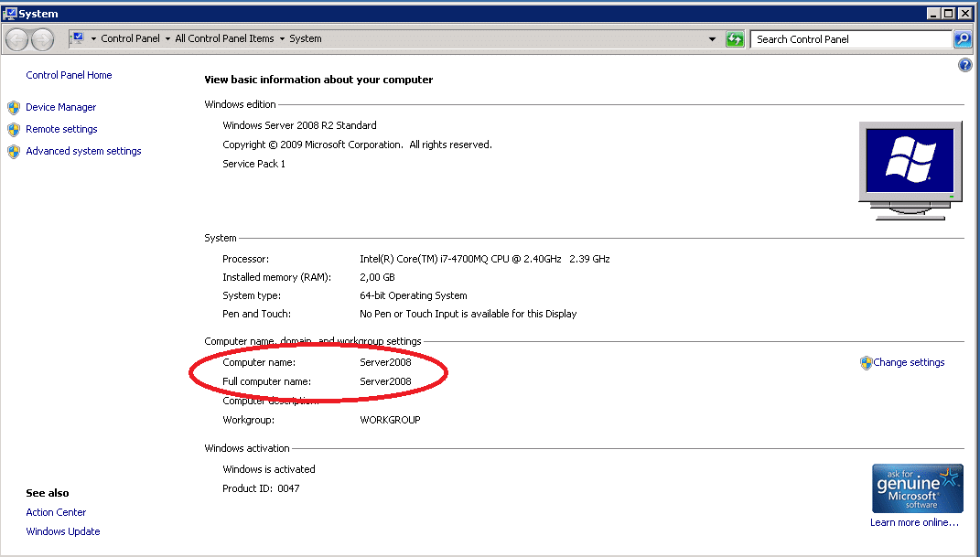
Task: Click the search magnifier icon
Action: click(x=963, y=39)
